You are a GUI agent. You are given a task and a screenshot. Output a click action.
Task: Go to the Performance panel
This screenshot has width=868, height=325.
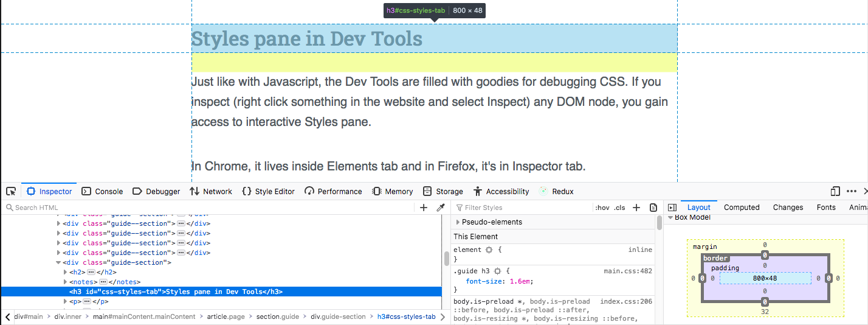click(333, 191)
